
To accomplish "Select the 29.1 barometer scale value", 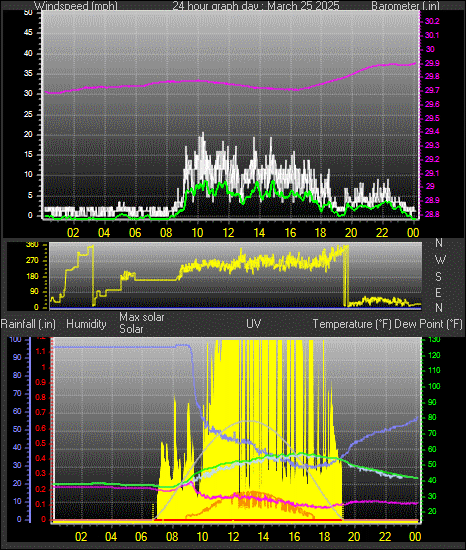I will 432,173.
